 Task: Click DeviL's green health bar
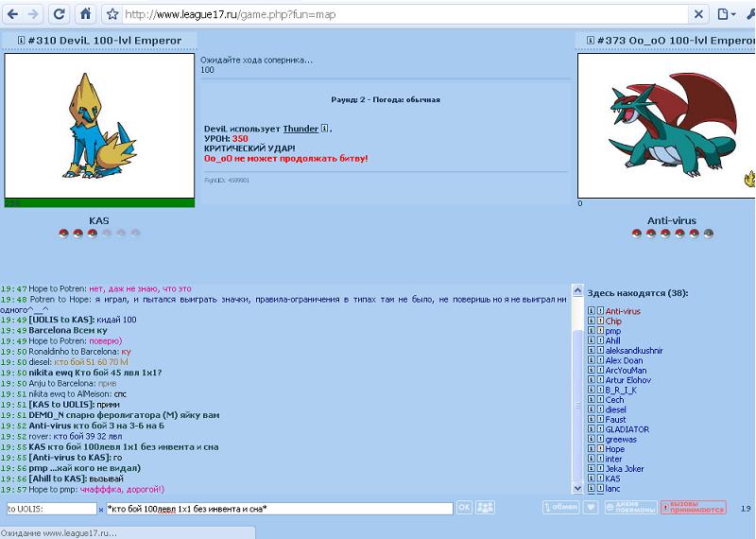click(99, 203)
